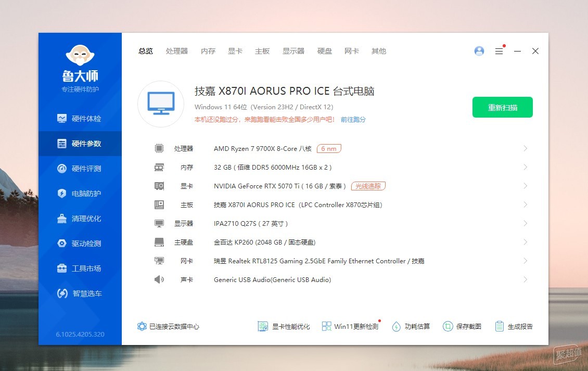Switch to the 硬盘 tab
The width and height of the screenshot is (588, 371).
324,51
